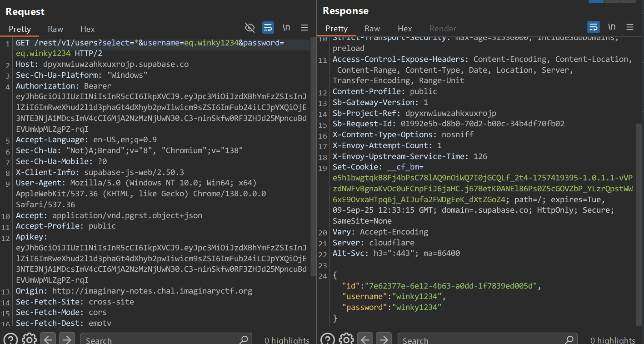
Task: Show non-printable \n characters in Response
Action: pyautogui.click(x=612, y=27)
